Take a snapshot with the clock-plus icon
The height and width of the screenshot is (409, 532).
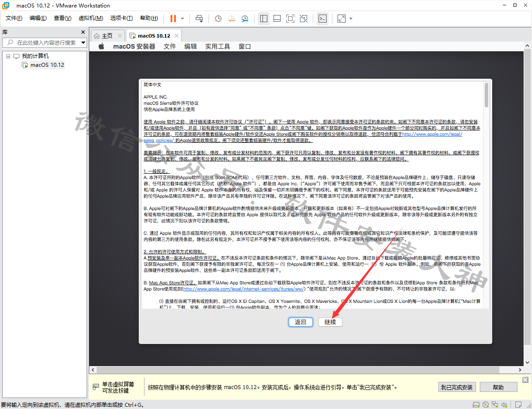(x=218, y=19)
